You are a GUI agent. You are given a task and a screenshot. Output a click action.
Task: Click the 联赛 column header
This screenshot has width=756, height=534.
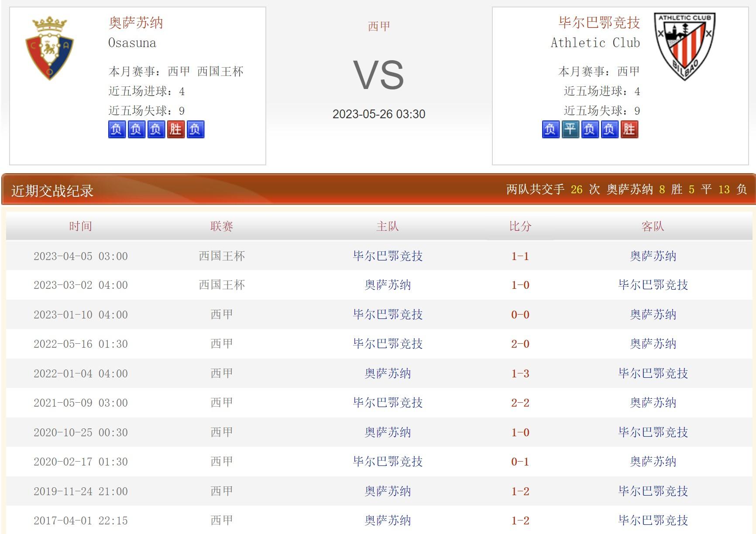click(222, 226)
